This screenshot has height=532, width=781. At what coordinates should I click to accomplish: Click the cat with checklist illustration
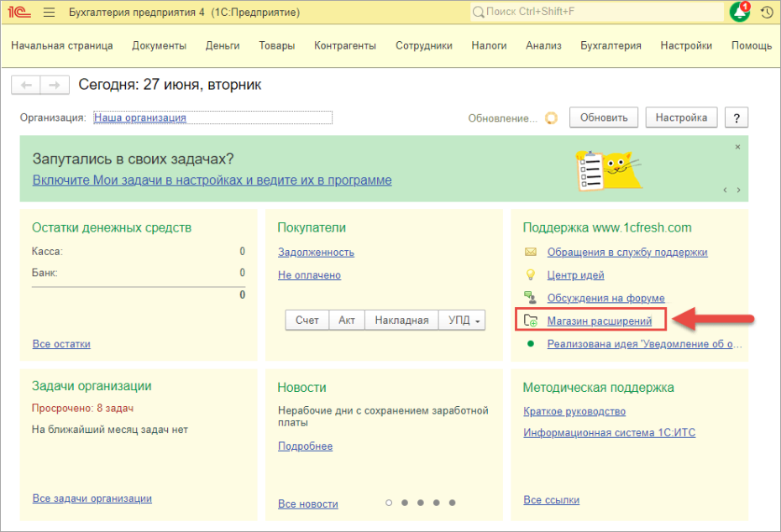tap(609, 171)
